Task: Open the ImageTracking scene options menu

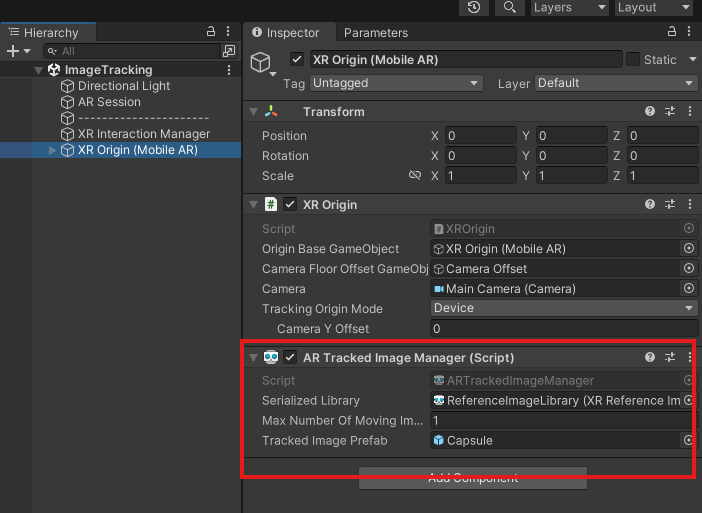Action: [x=229, y=70]
